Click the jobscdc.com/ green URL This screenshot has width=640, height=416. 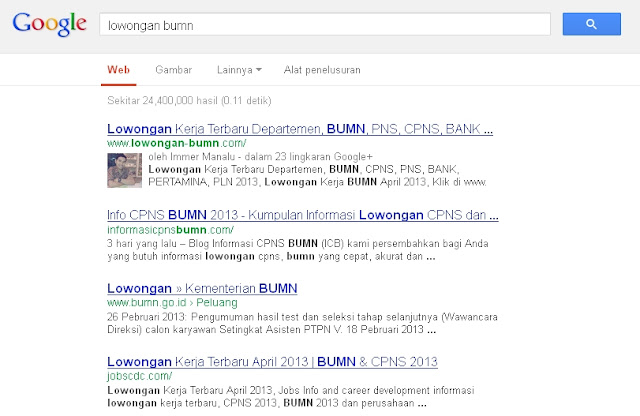(140, 376)
